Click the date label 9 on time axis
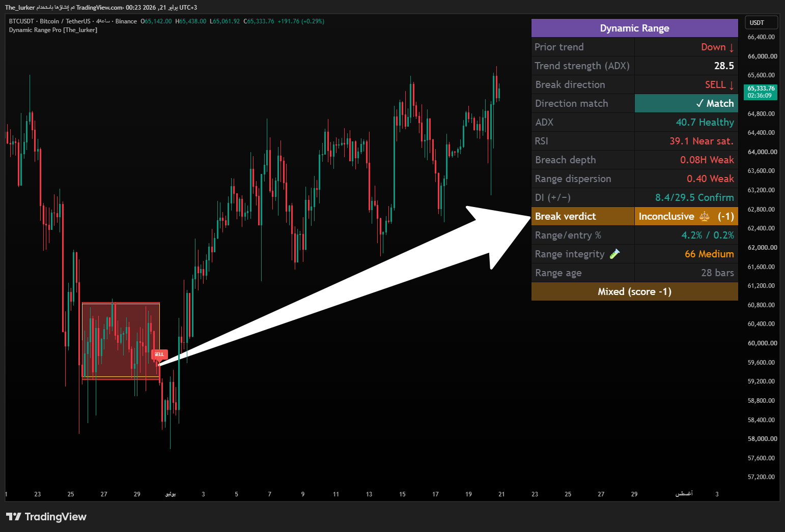Viewport: 785px width, 532px height. (x=303, y=494)
